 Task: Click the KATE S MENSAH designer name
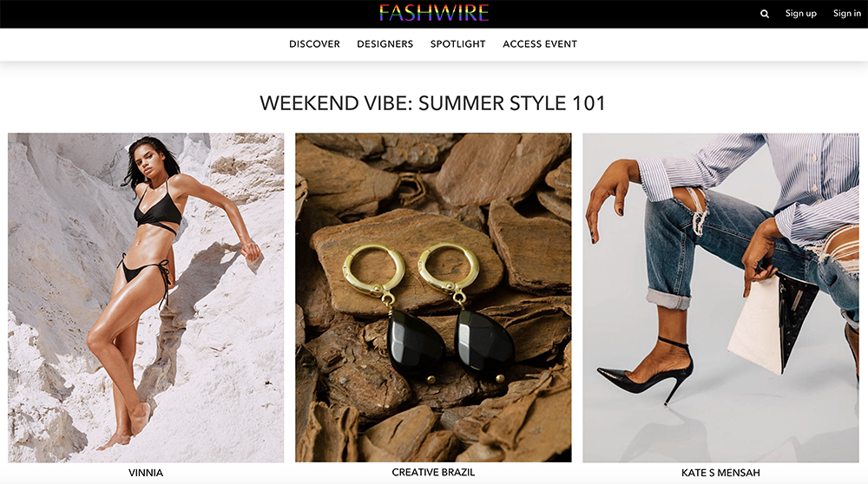point(720,473)
